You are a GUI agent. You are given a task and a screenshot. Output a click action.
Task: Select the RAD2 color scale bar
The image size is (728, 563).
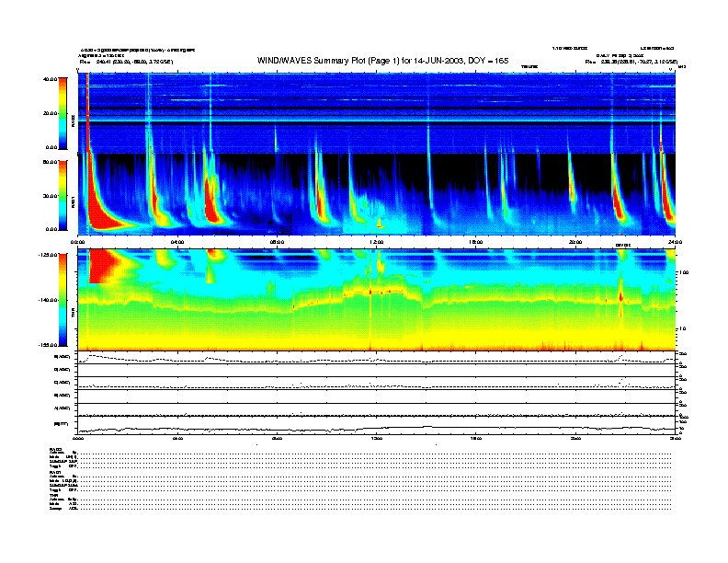tap(63, 113)
